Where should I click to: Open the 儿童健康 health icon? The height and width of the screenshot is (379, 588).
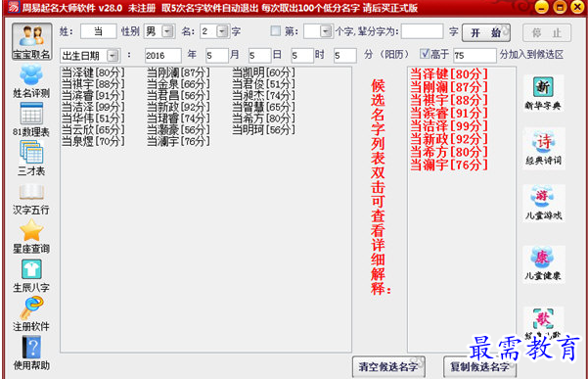click(543, 263)
